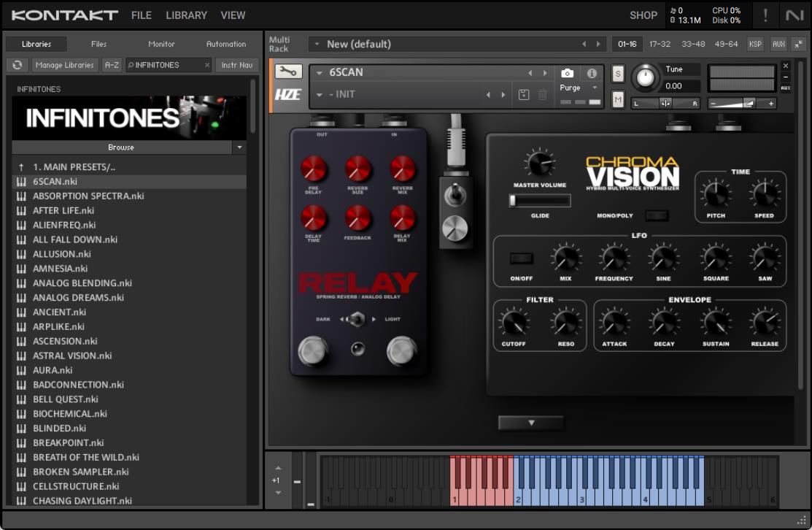Click the wrench edit instrument icon
The image size is (812, 530).
pos(289,72)
